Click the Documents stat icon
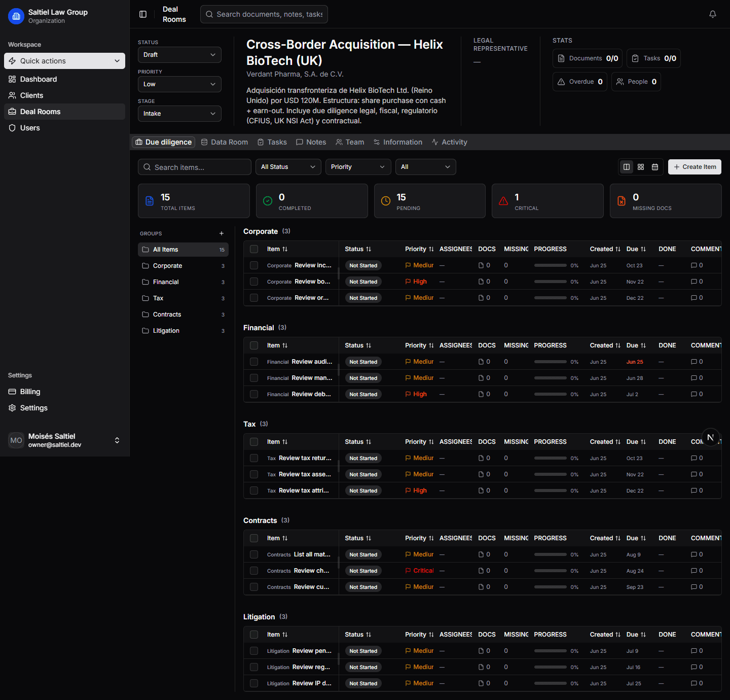This screenshot has height=700, width=730. 561,58
